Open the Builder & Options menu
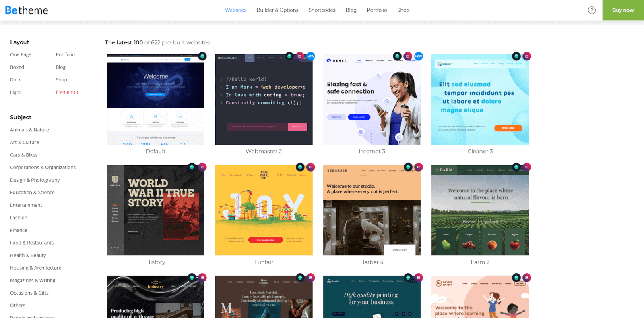Screen dimensions: 644x318 click(277, 10)
